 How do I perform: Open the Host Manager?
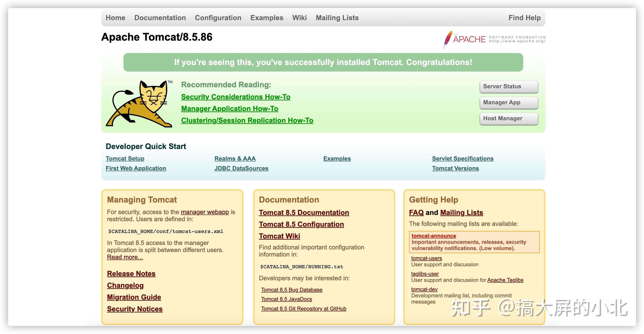[509, 118]
